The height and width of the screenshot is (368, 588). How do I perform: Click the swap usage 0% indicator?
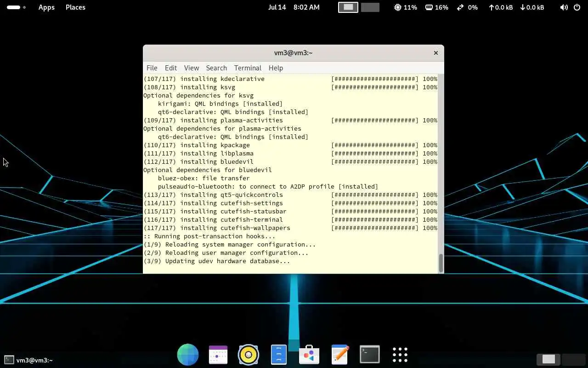point(467,7)
